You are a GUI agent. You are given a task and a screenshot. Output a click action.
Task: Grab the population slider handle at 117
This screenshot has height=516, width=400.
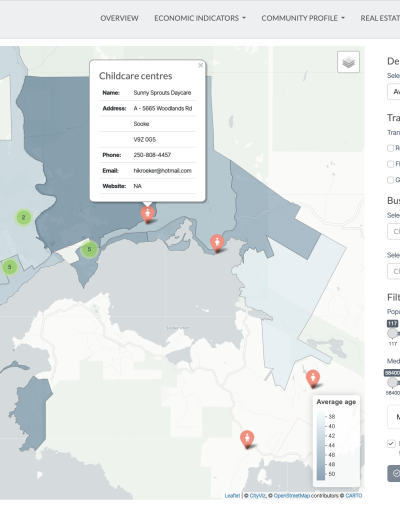click(x=392, y=333)
